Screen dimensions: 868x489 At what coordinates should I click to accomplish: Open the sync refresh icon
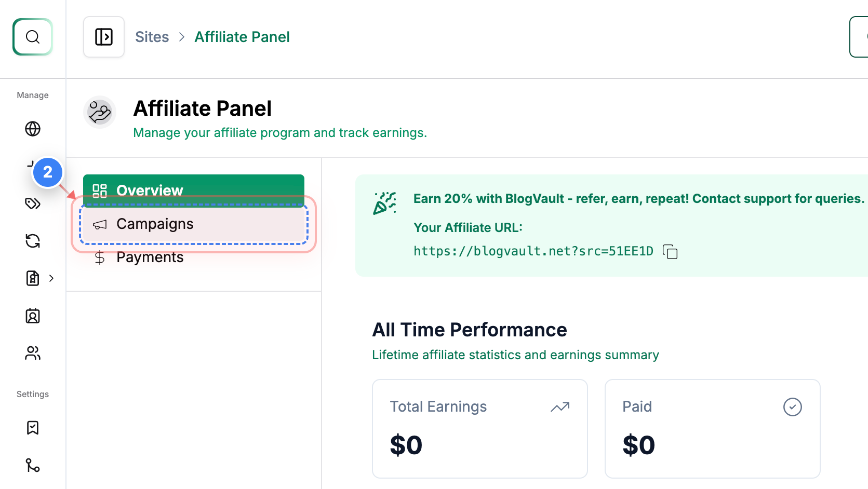[33, 241]
